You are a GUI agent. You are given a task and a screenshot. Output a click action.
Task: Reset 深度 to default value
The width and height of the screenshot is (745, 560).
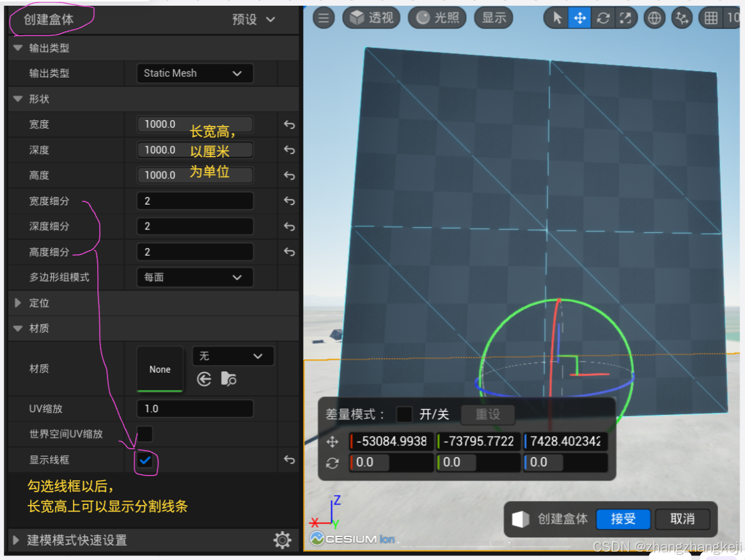click(289, 150)
